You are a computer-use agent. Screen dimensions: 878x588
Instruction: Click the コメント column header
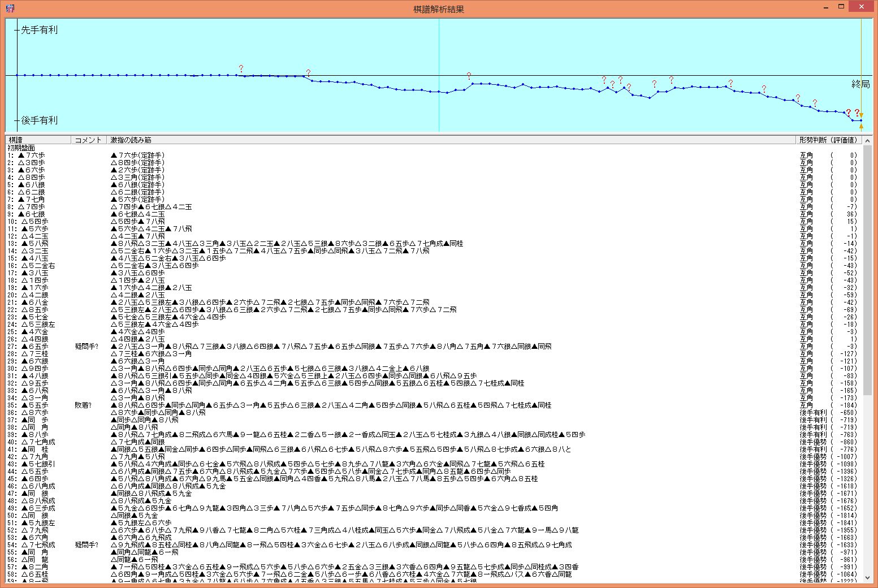click(88, 140)
